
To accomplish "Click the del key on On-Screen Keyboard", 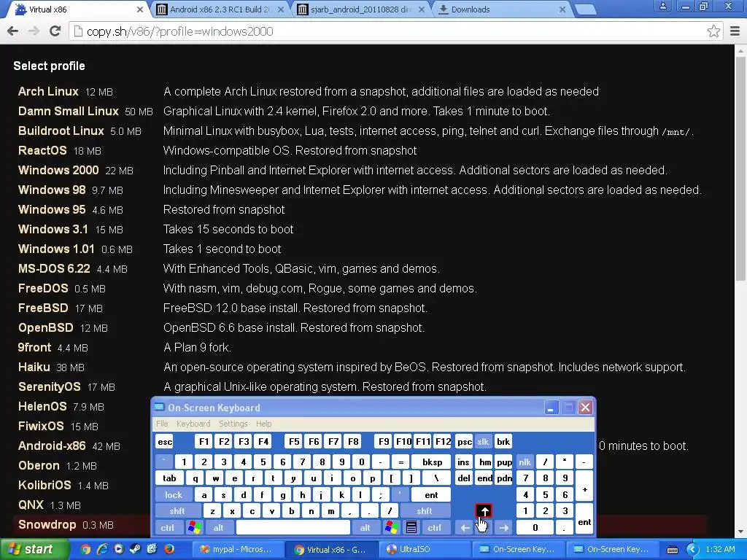I will [x=463, y=478].
